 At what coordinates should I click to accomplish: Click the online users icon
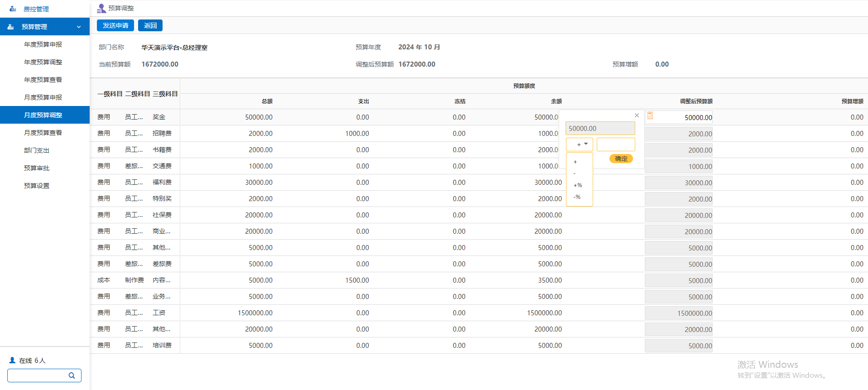click(12, 361)
